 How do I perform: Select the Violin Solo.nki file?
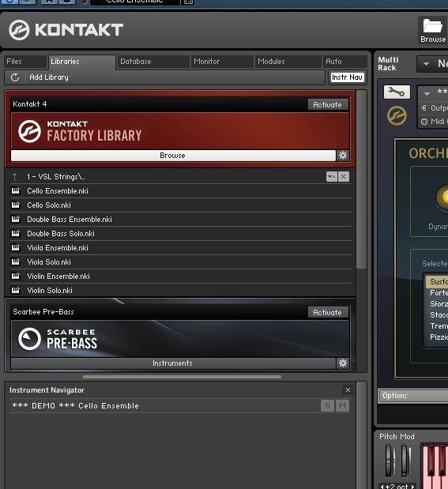click(x=180, y=291)
